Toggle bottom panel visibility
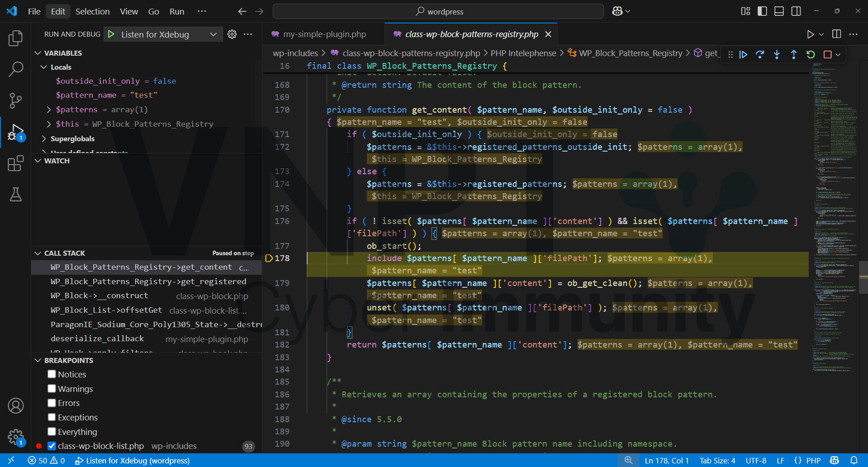Image resolution: width=868 pixels, height=467 pixels. [779, 11]
